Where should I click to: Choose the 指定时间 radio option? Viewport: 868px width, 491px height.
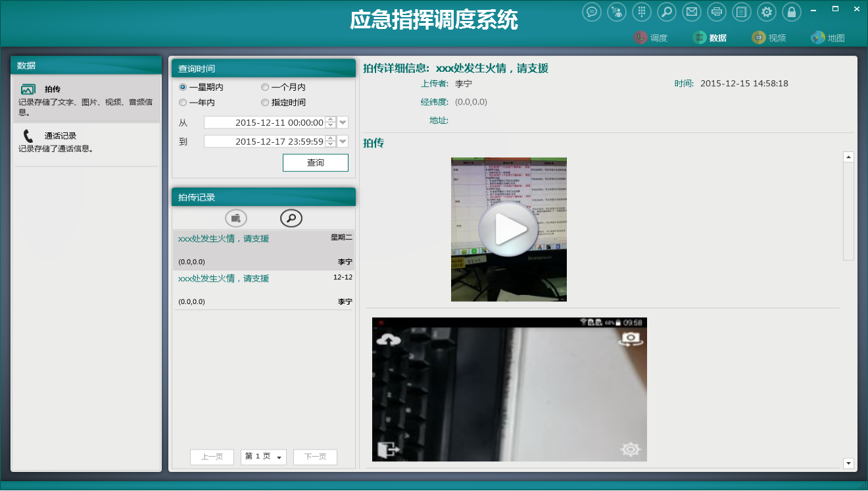coord(265,103)
